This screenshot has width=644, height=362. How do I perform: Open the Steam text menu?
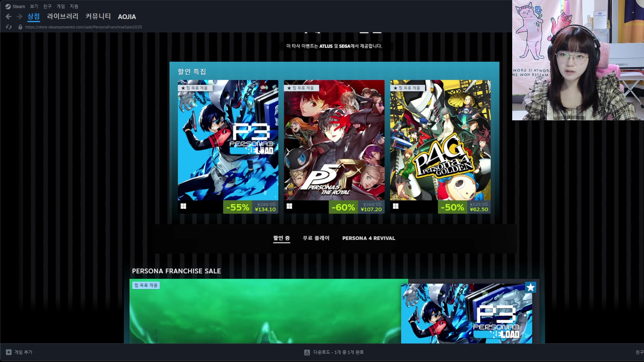(x=19, y=6)
